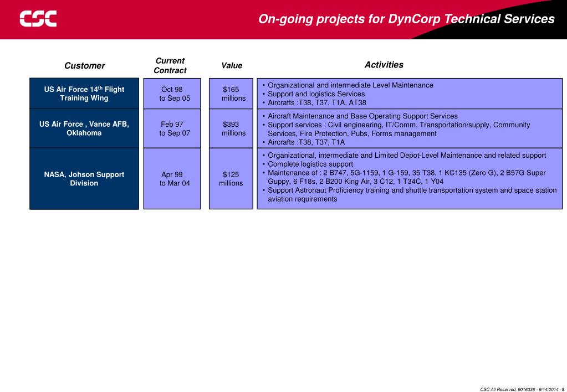Click the 'Customer' column header
This screenshot has width=567, height=392.
[85, 66]
